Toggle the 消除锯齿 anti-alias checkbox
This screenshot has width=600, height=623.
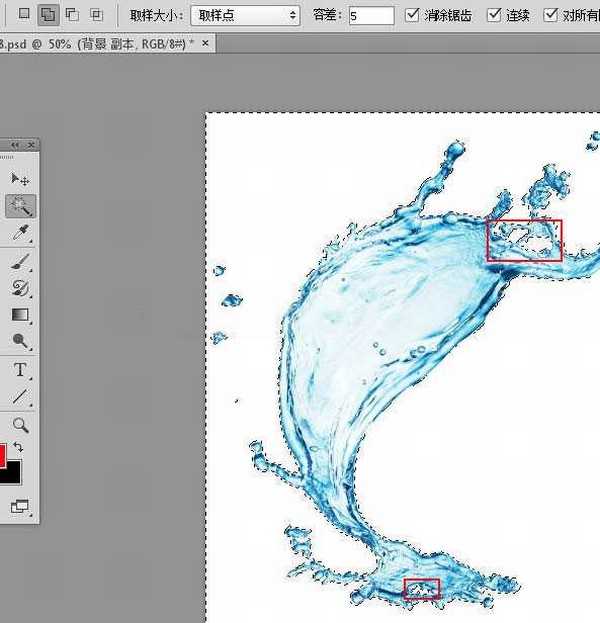pos(413,15)
